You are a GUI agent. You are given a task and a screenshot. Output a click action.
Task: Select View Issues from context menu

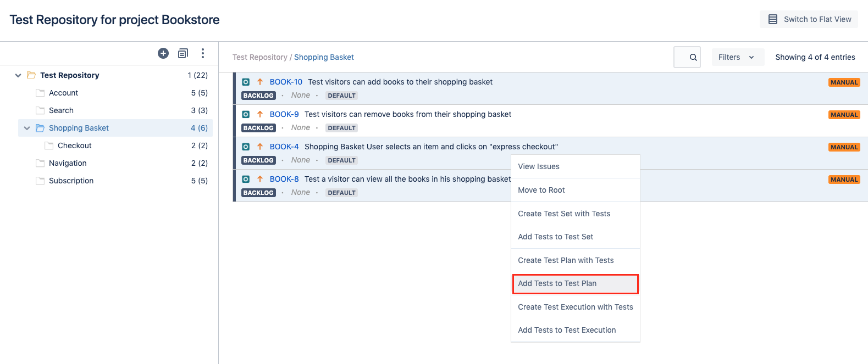click(576, 166)
